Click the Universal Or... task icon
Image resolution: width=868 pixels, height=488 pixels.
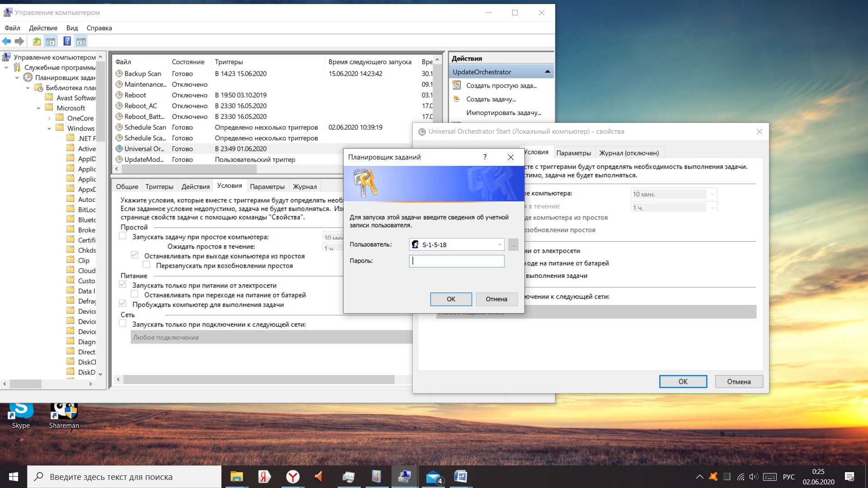(x=119, y=149)
